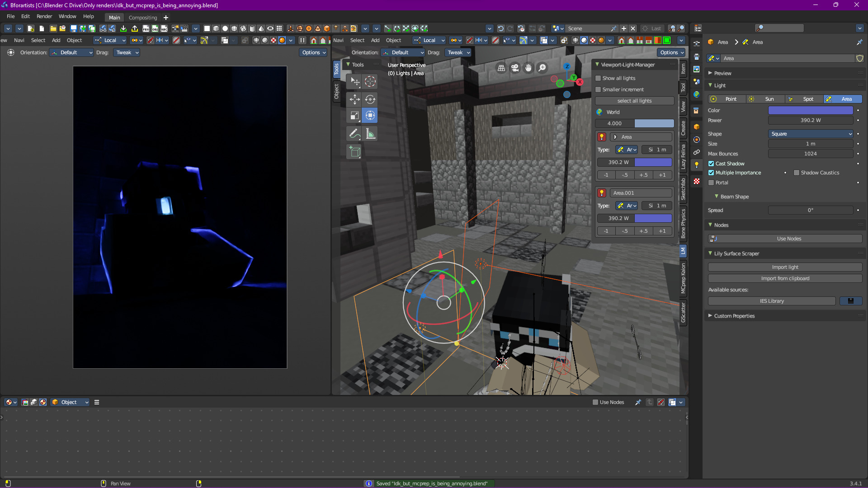868x488 pixels.
Task: Switch to orthographic grid view icon
Action: tap(501, 68)
